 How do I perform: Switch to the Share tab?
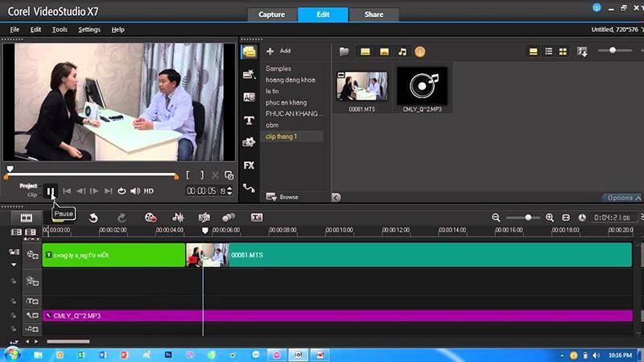[x=374, y=14]
